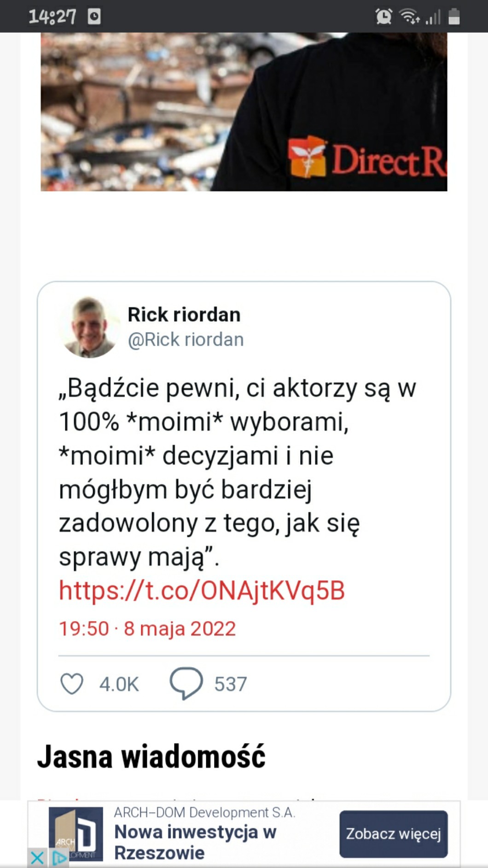Tap the reply speech bubble icon
Image resolution: width=488 pixels, height=868 pixels.
[186, 684]
